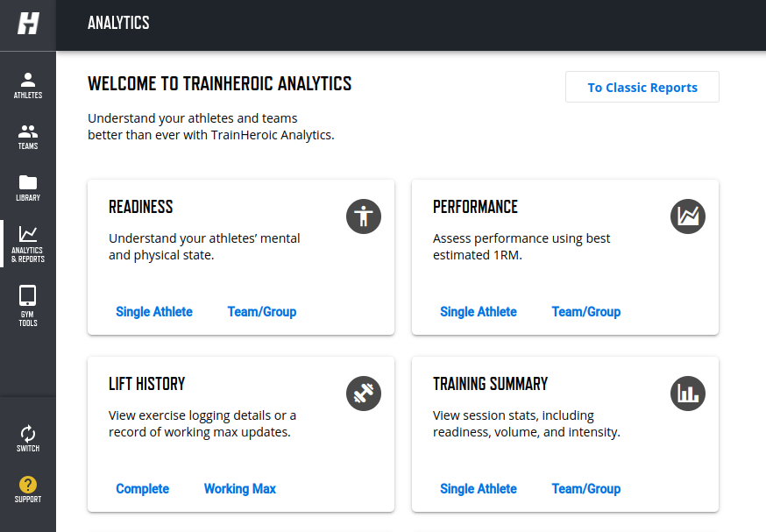
Task: Click the Lift History dumbbell icon
Action: [x=364, y=394]
